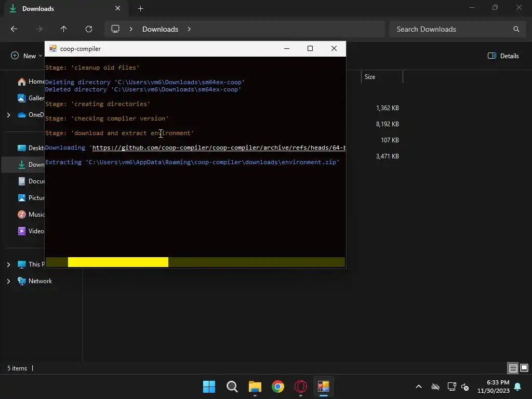
Task: Close the coop-compiler window
Action: click(x=334, y=48)
